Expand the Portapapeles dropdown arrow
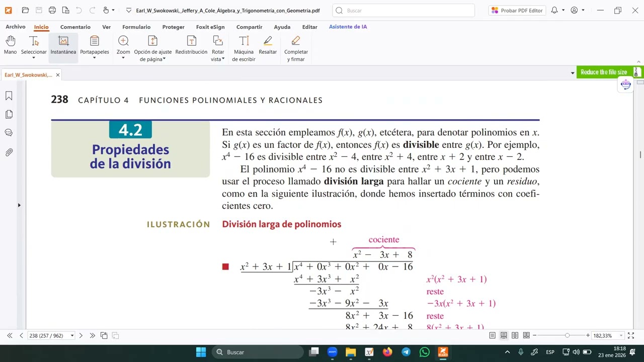The width and height of the screenshot is (644, 362). tap(95, 58)
